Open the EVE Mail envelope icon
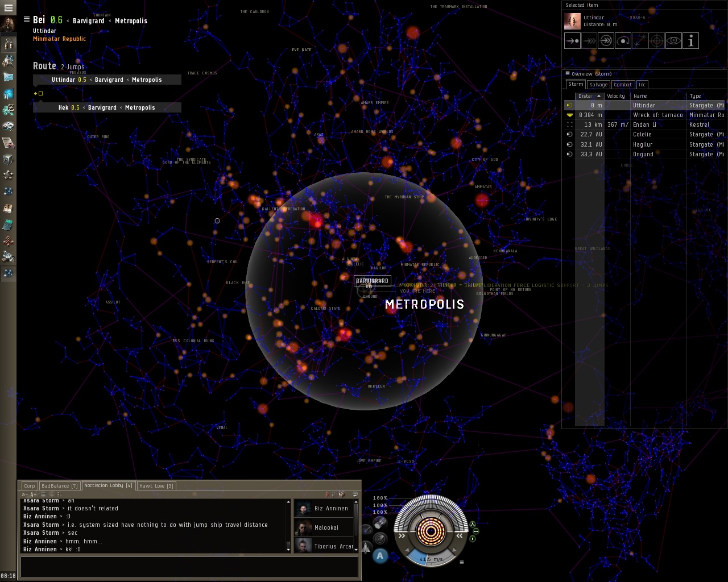The image size is (728, 582). coord(8,77)
